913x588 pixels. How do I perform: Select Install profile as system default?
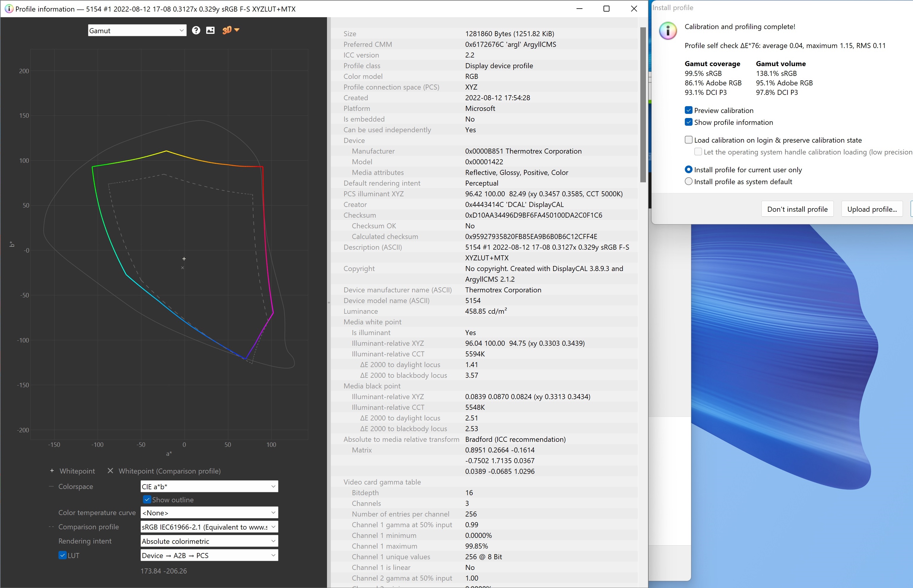click(x=689, y=182)
